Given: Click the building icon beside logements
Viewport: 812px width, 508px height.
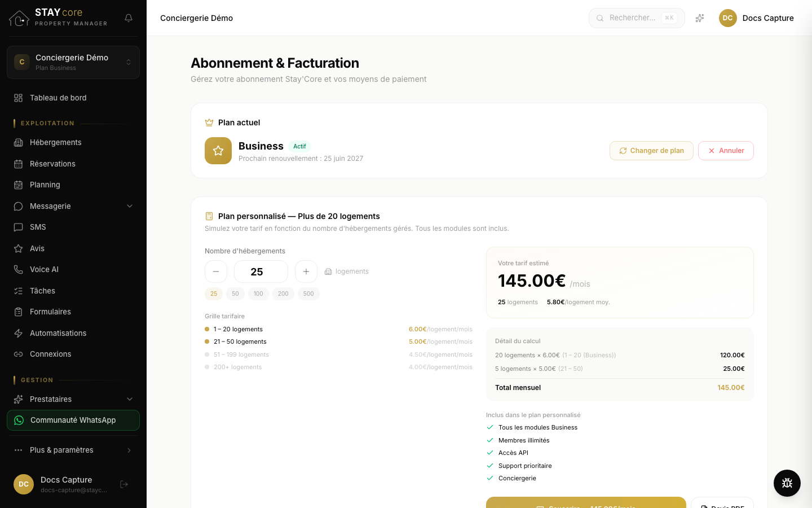Looking at the screenshot, I should 328,271.
